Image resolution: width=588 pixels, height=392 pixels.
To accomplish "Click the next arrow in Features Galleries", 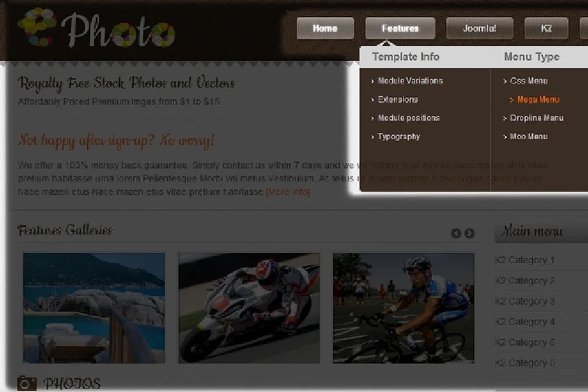I will (x=470, y=233).
